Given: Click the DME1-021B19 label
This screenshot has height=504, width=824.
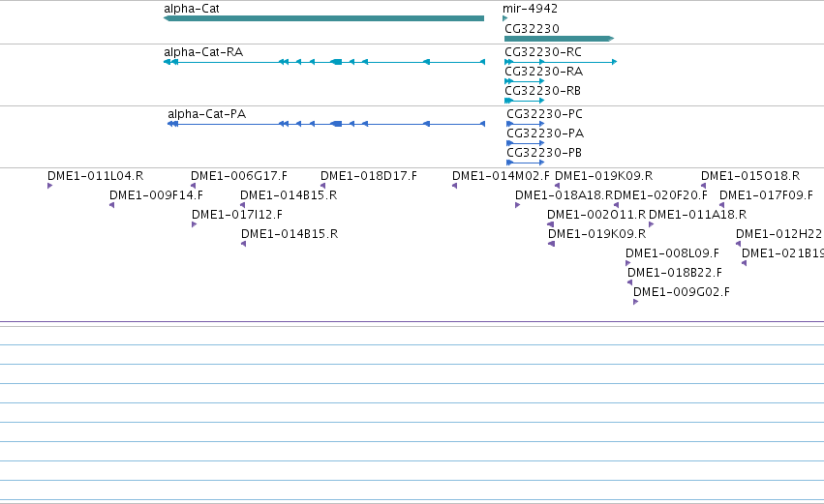Looking at the screenshot, I should [x=782, y=253].
